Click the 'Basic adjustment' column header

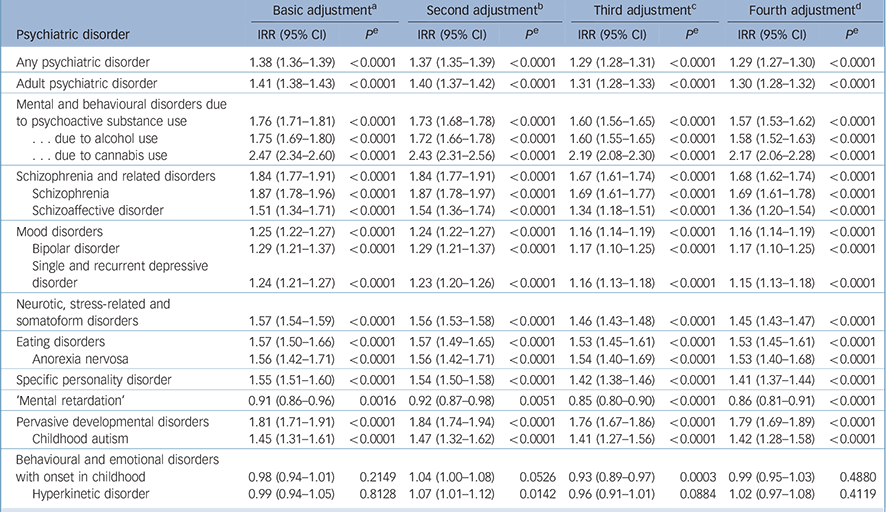pyautogui.click(x=310, y=11)
